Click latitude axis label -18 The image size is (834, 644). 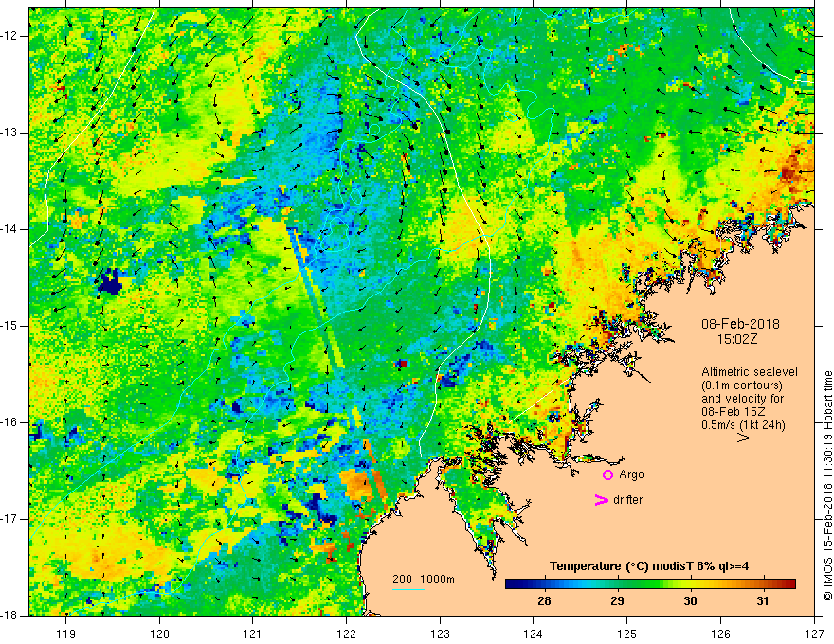9,616
